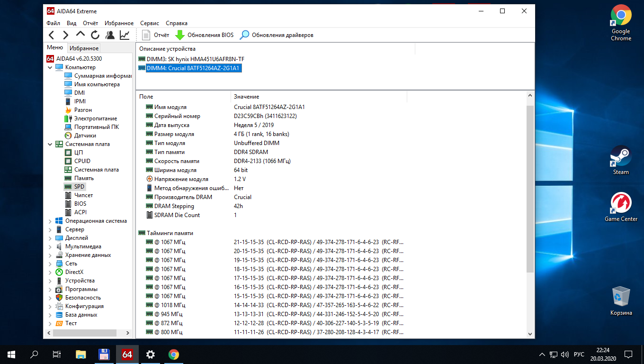
Task: Open the Windows Start menu
Action: pyautogui.click(x=11, y=354)
